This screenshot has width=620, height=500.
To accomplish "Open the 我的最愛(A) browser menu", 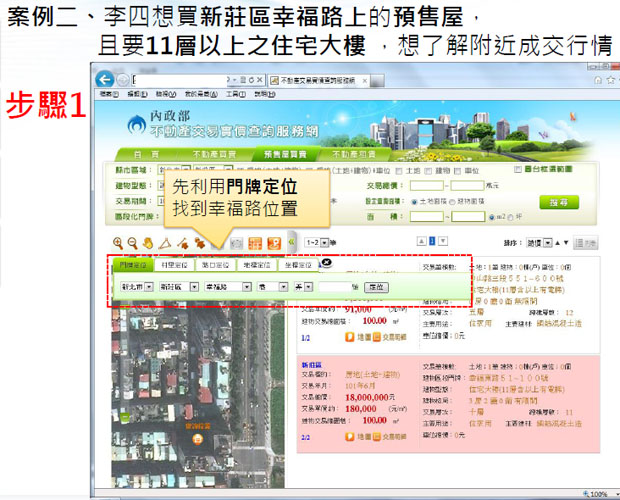I will click(x=201, y=94).
